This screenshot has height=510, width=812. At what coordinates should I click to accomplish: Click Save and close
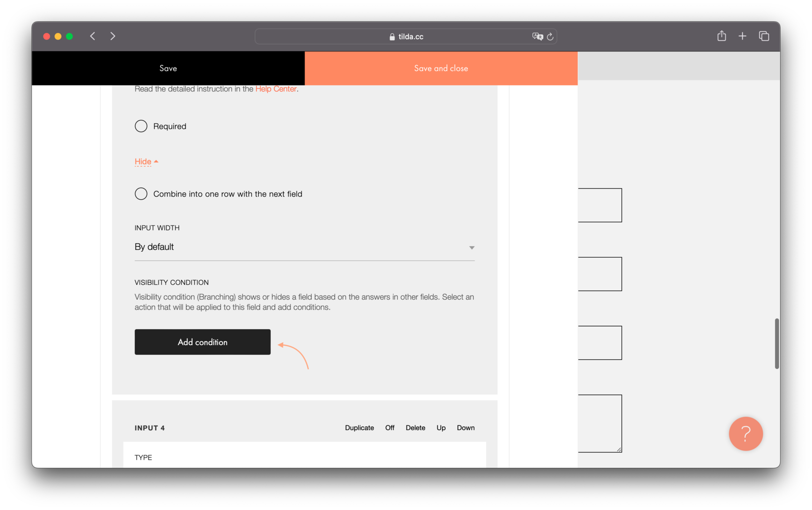pyautogui.click(x=440, y=68)
